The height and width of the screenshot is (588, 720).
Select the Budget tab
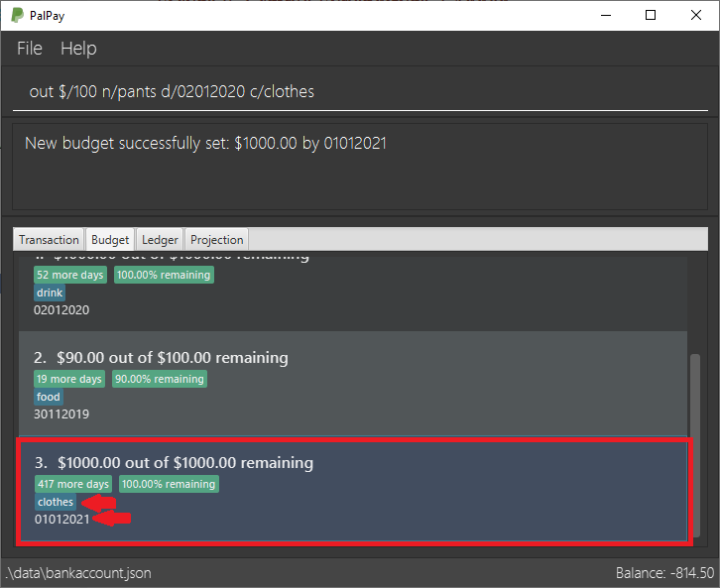(109, 240)
